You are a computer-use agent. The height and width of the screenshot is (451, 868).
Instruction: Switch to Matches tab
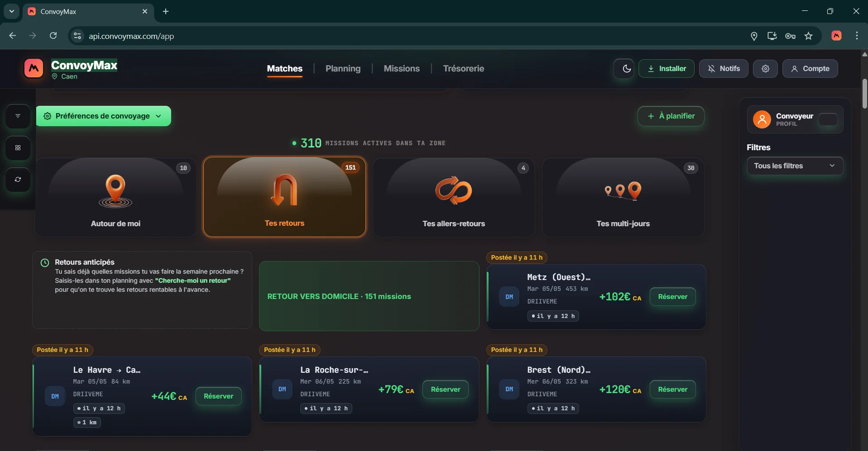coord(284,69)
